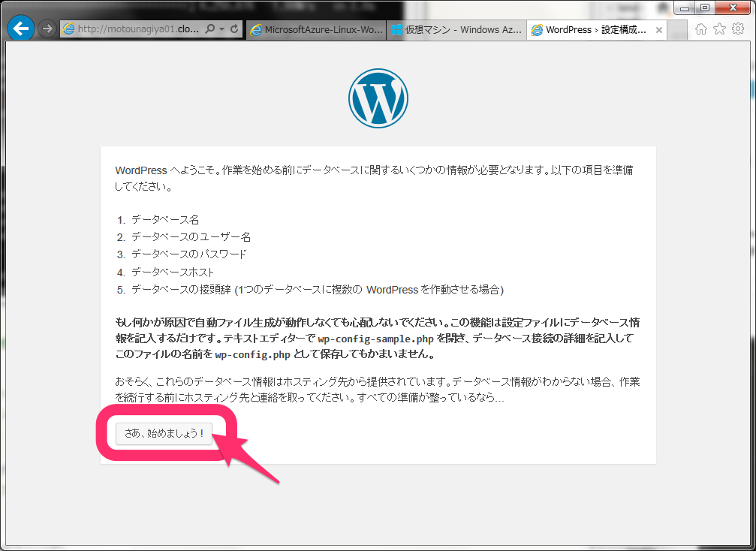Click the wp-config.php filename text
This screenshot has height=551, width=756.
(253, 355)
